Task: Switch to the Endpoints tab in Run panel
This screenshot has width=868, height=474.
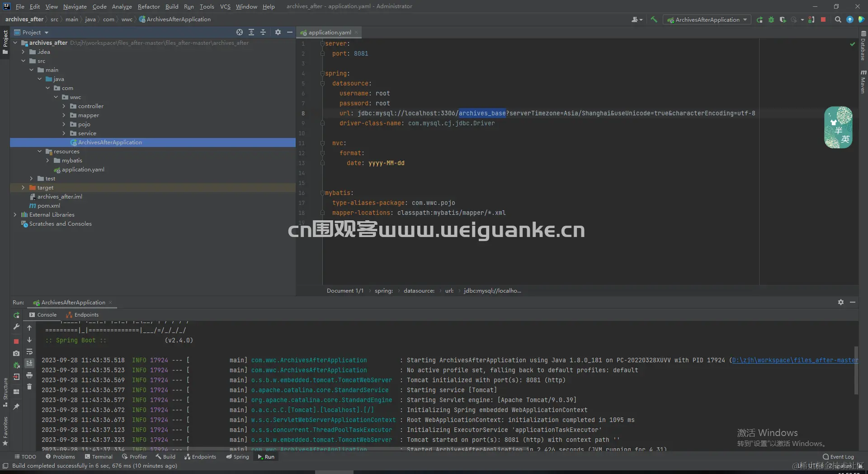Action: (x=82, y=315)
